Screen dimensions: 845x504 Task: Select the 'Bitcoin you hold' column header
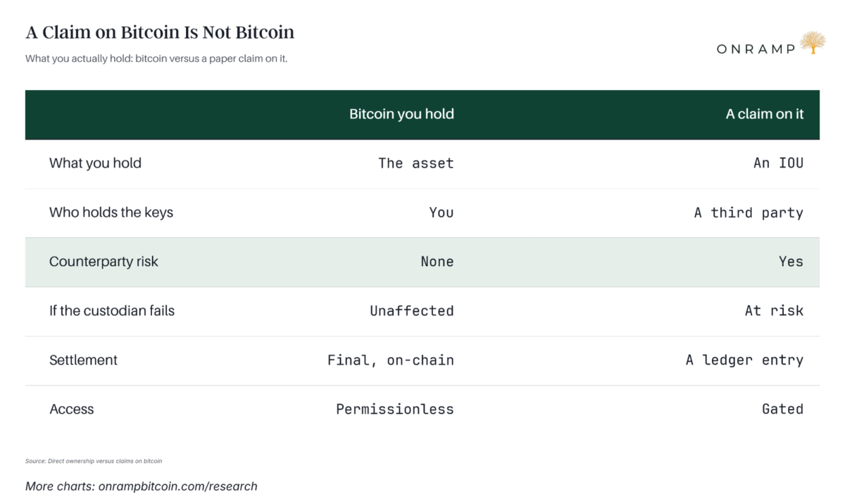(401, 114)
